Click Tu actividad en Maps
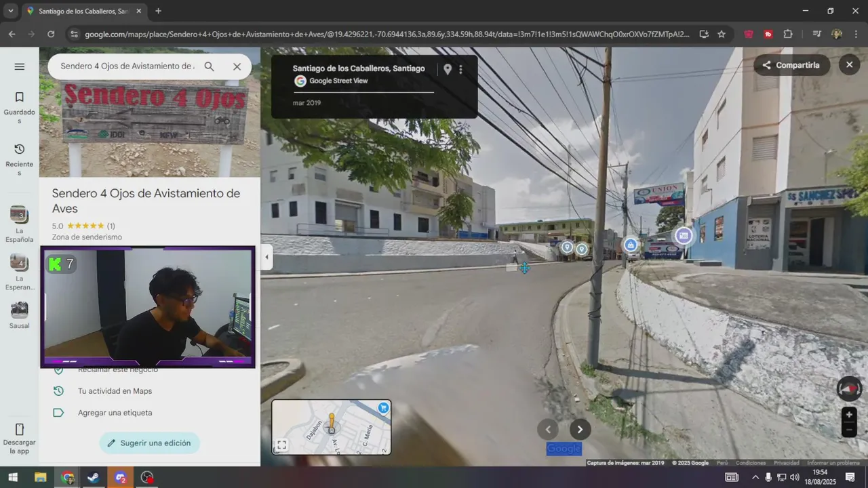The width and height of the screenshot is (868, 488). [115, 391]
